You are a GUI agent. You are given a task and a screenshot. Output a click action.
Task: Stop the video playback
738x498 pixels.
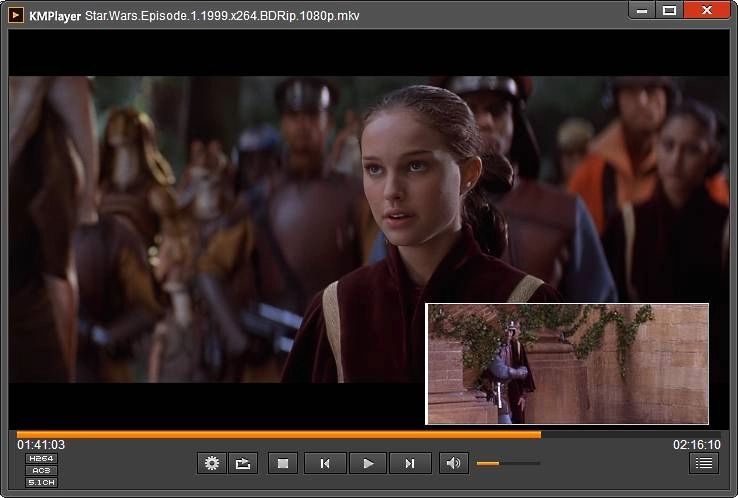(x=283, y=463)
